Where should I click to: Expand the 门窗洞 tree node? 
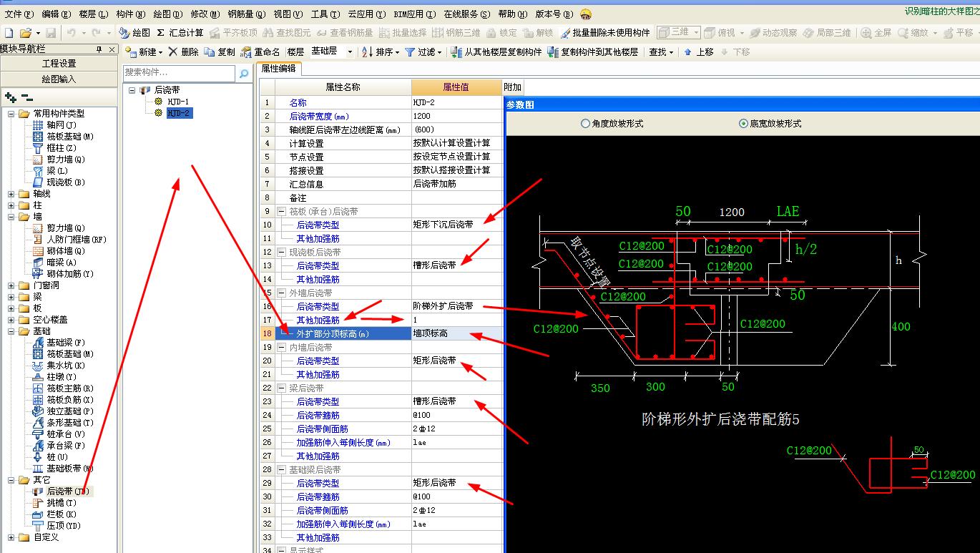11,285
